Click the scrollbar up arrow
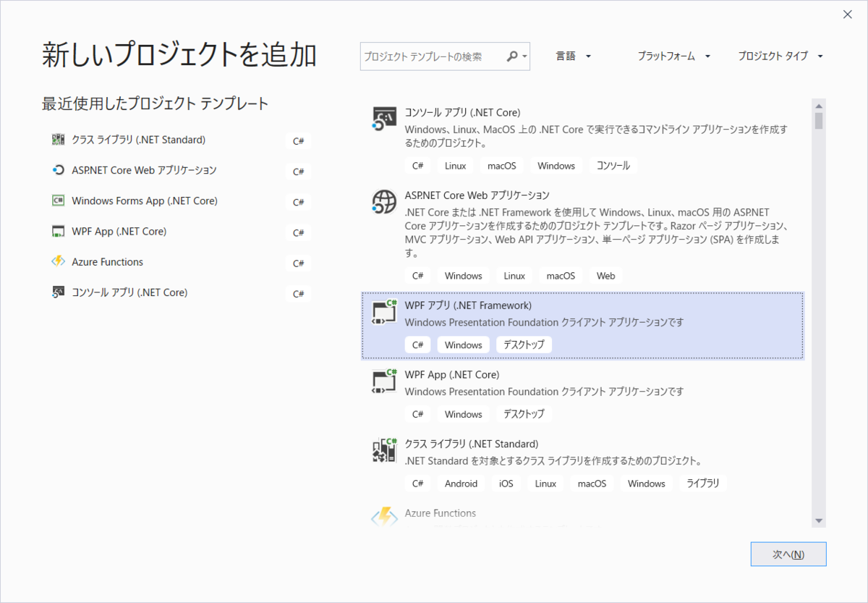Viewport: 868px width, 603px height. coord(819,105)
